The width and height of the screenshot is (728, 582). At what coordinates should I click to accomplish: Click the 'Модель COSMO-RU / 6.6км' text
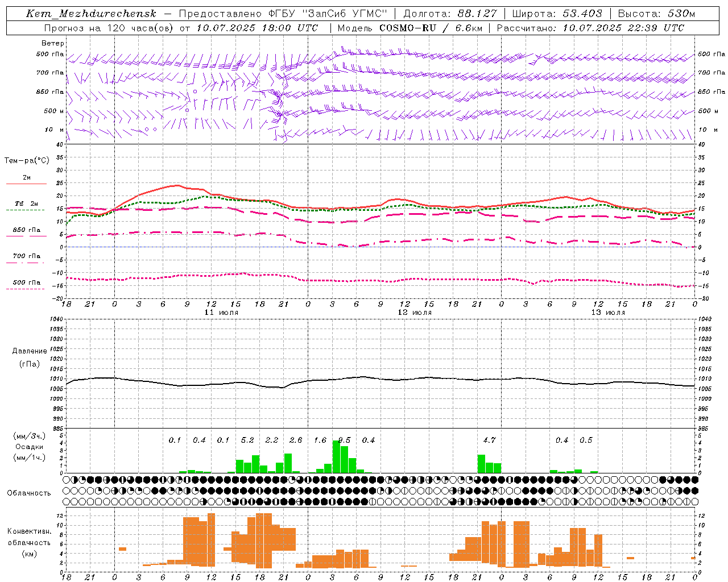coord(410,28)
